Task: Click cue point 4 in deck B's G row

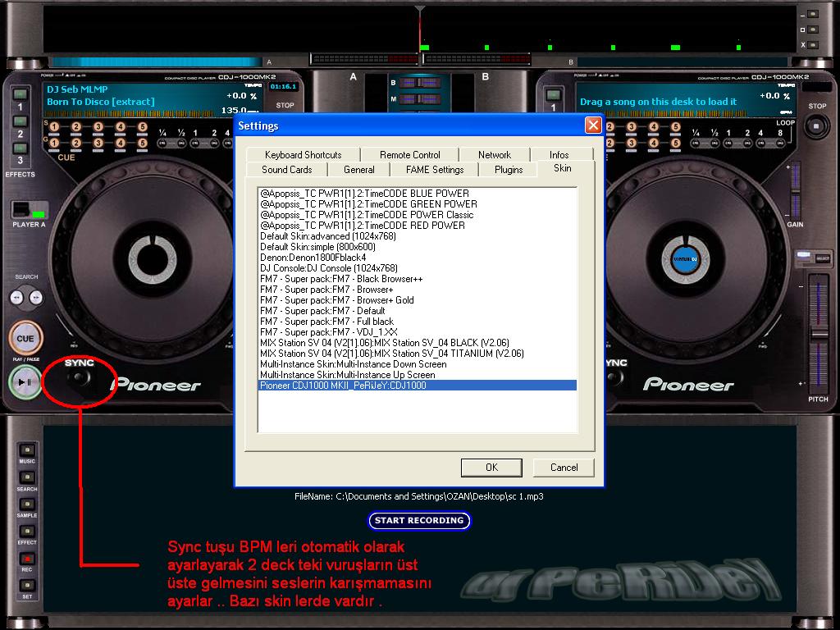Action: pyautogui.click(x=654, y=143)
